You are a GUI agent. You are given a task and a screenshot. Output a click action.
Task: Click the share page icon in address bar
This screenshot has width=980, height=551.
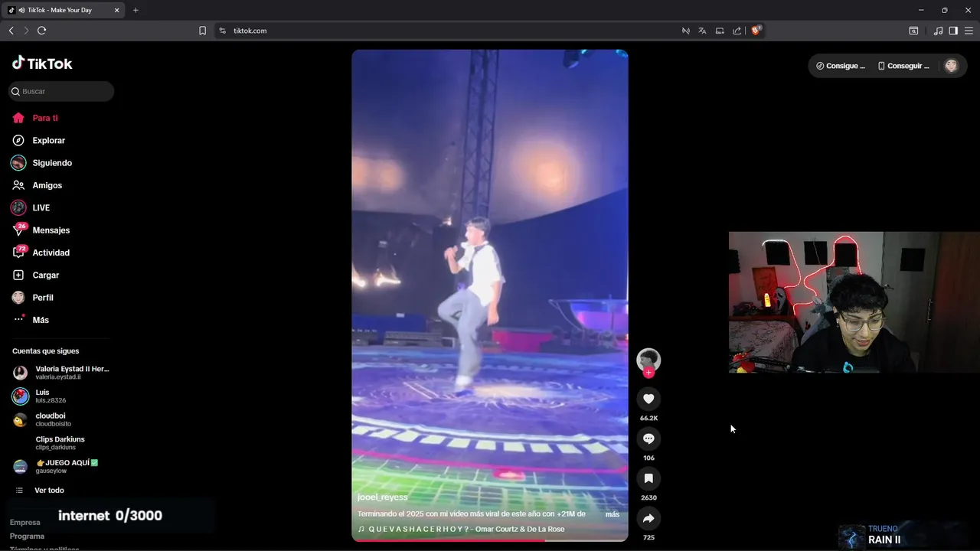coord(737,31)
